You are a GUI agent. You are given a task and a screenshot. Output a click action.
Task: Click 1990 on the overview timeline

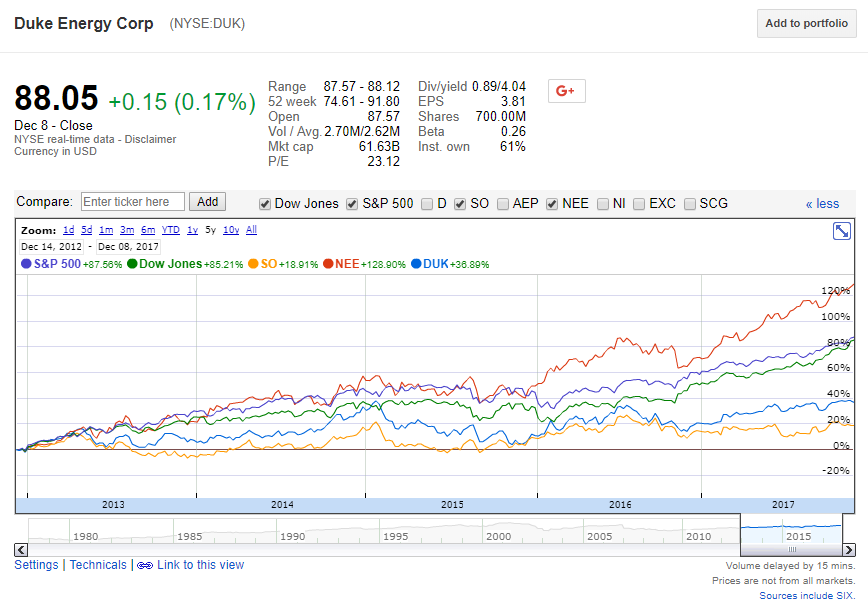click(292, 536)
